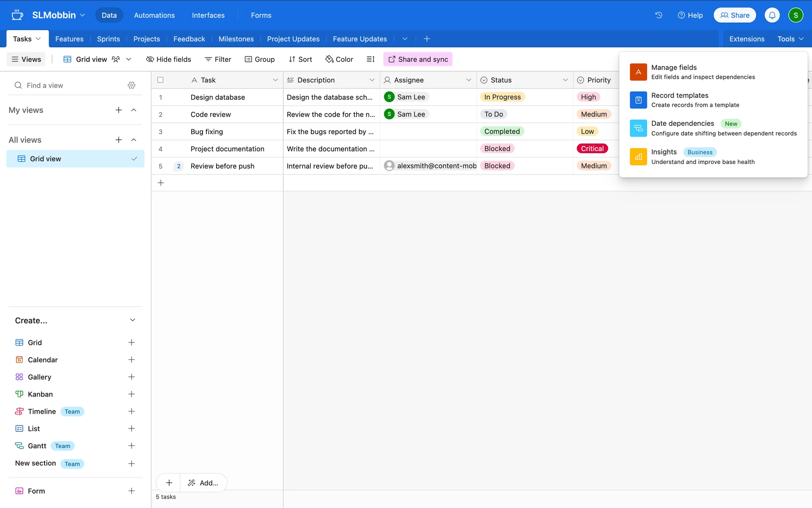Open the Automations top menu
Image resolution: width=812 pixels, height=508 pixels.
154,15
